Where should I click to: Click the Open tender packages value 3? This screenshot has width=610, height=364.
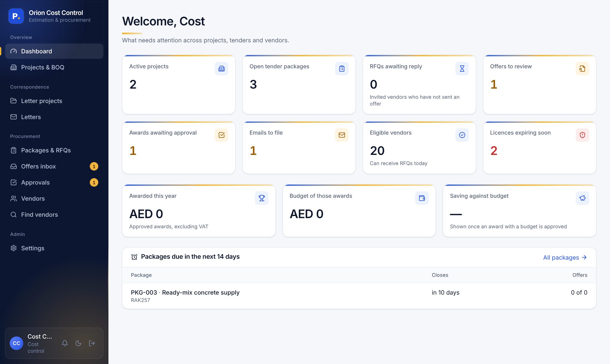[253, 84]
